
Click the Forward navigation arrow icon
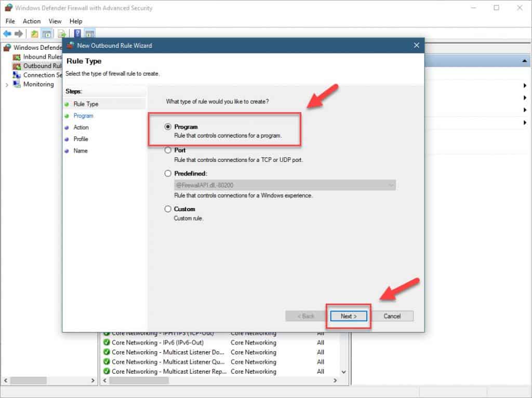tap(18, 34)
